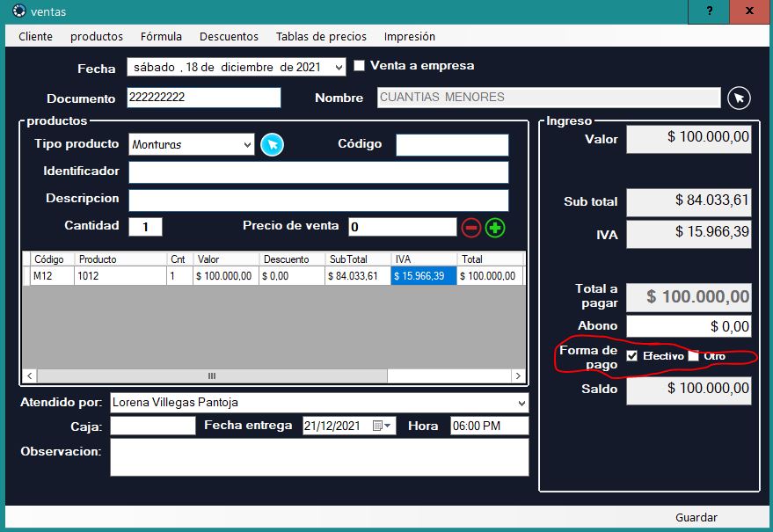Open the productos menu
This screenshot has height=532, width=773.
pyautogui.click(x=97, y=36)
